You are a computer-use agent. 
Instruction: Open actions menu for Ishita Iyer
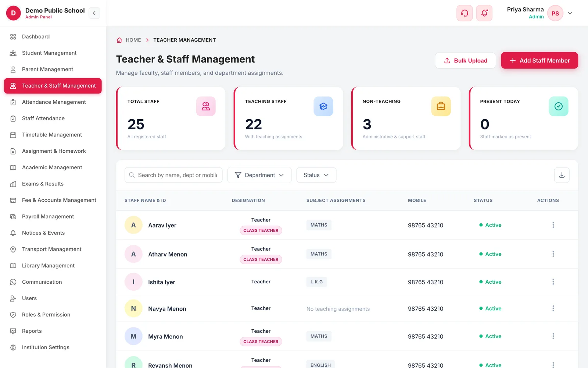point(553,282)
